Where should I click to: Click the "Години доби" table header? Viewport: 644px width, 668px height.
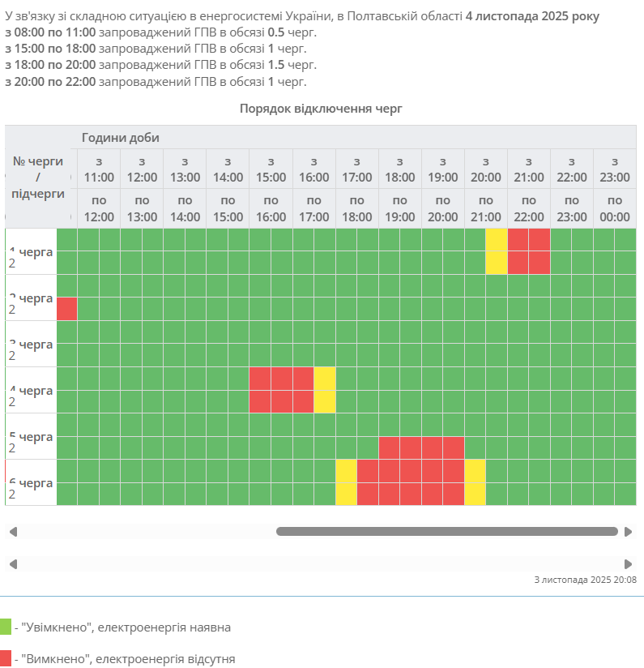point(120,138)
